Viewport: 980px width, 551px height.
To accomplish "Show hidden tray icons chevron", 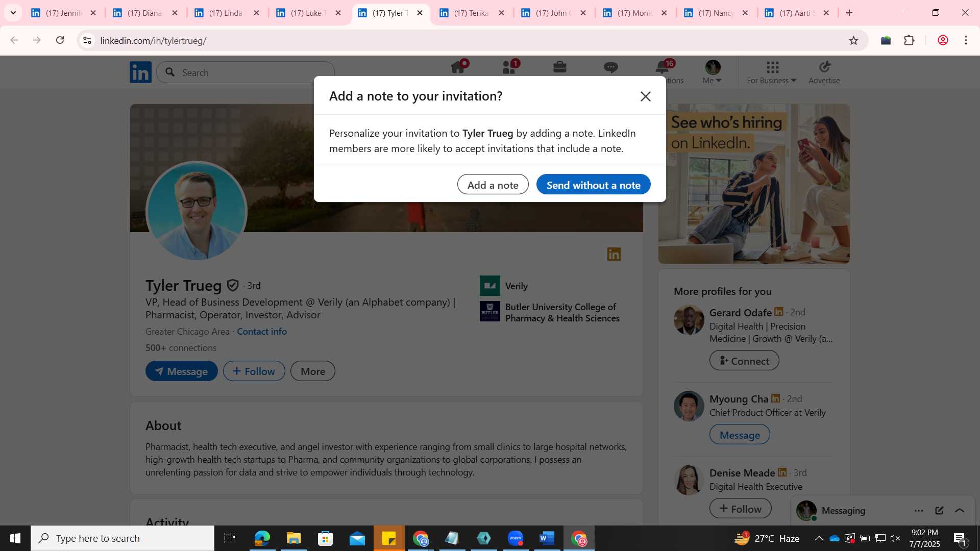I will [x=819, y=538].
